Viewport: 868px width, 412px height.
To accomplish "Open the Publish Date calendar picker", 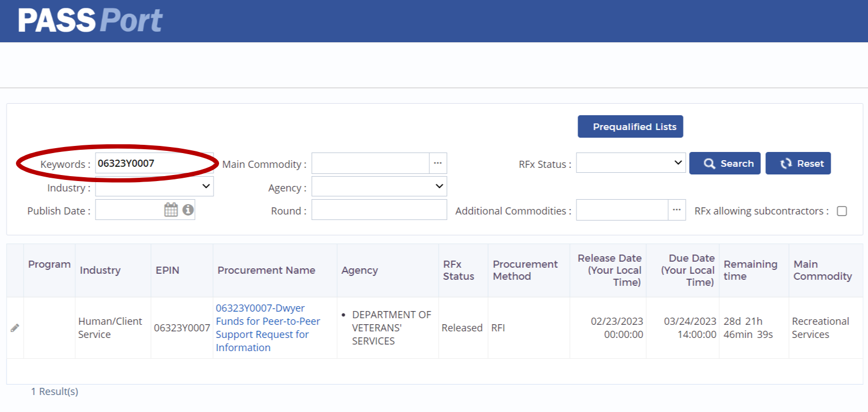I will tap(171, 210).
